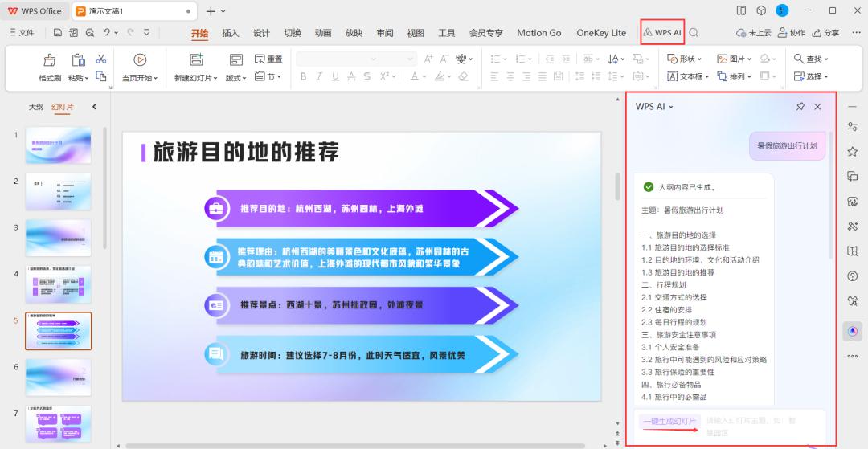Viewport: 868px width, 449px height.
Task: Toggle Underline formatting
Action: (335, 76)
